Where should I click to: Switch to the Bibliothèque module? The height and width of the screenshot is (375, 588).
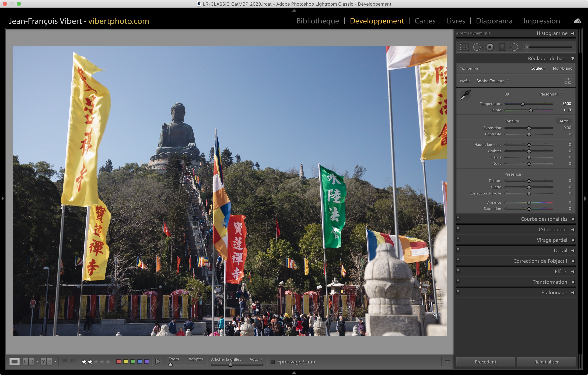[317, 21]
